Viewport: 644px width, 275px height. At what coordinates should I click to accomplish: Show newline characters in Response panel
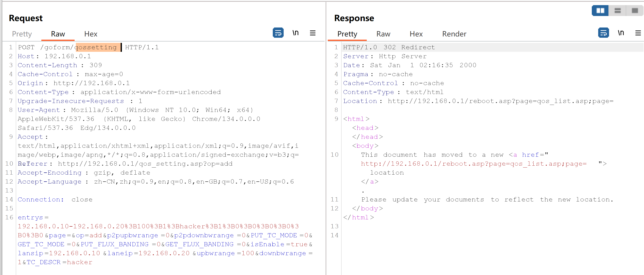(621, 33)
